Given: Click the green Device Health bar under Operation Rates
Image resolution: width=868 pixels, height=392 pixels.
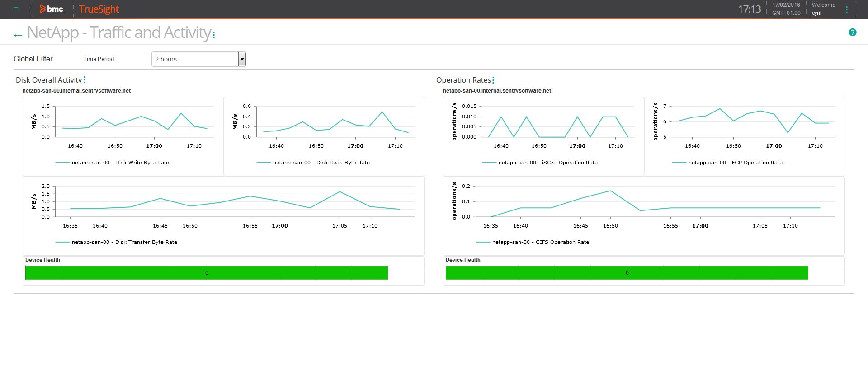Looking at the screenshot, I should 627,273.
